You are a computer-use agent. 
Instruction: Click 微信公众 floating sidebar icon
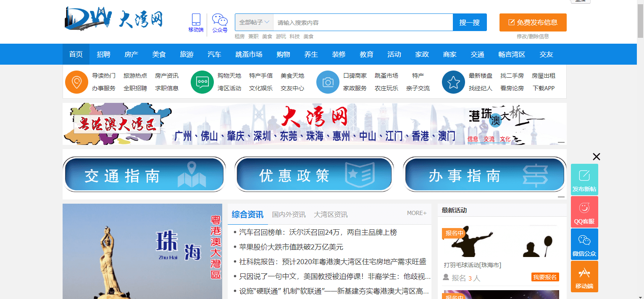click(x=584, y=244)
